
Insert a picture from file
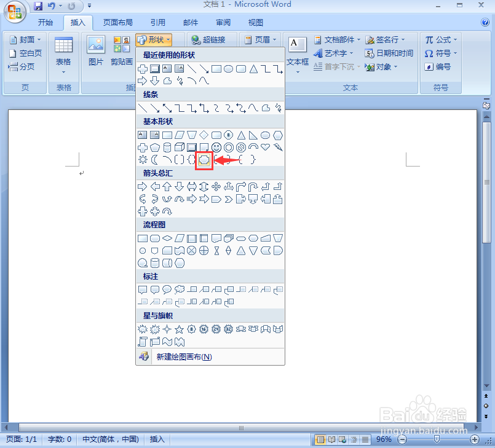[x=96, y=50]
